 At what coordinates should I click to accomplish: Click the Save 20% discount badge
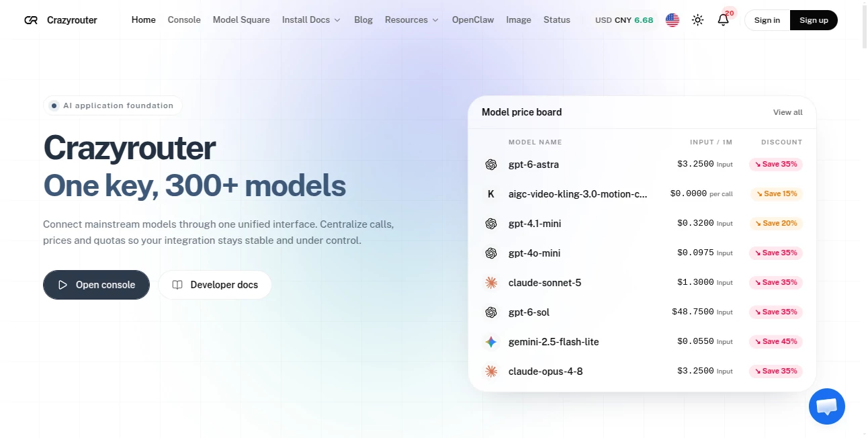click(x=776, y=224)
